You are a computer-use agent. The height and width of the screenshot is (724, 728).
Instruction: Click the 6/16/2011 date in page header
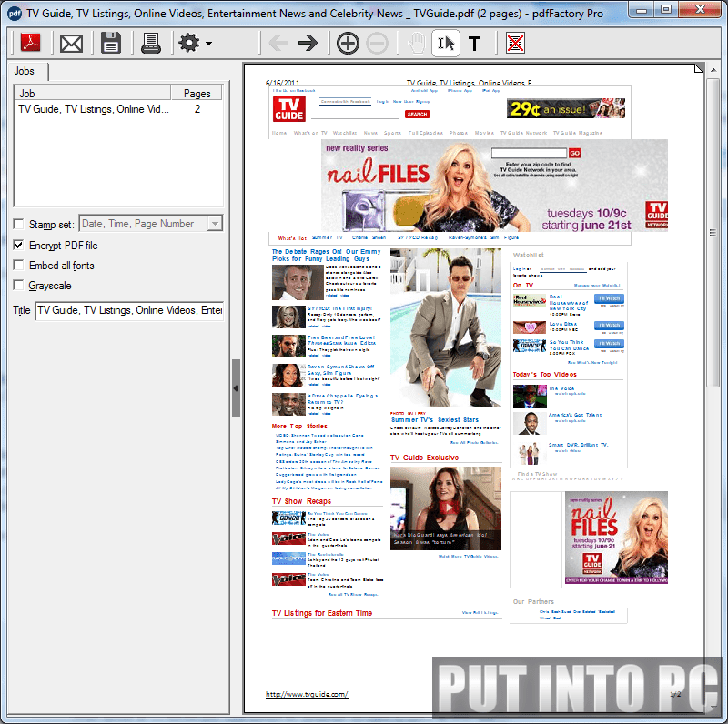282,83
